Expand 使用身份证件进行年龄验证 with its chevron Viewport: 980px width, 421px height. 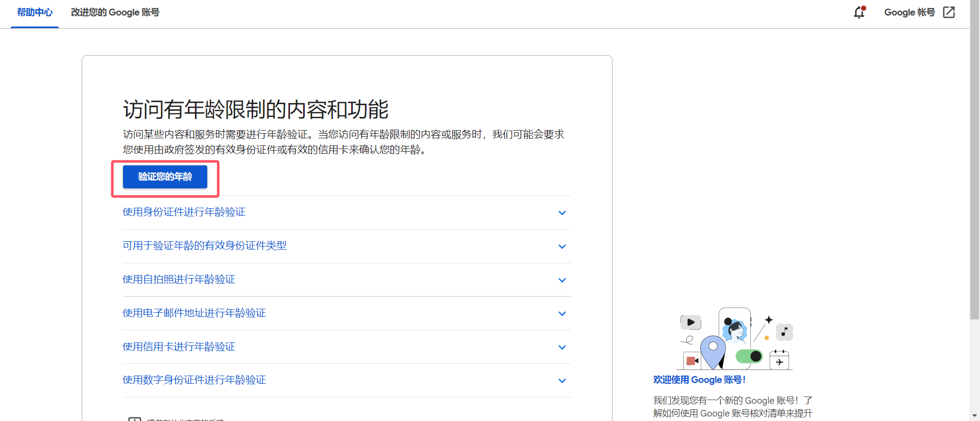tap(562, 213)
